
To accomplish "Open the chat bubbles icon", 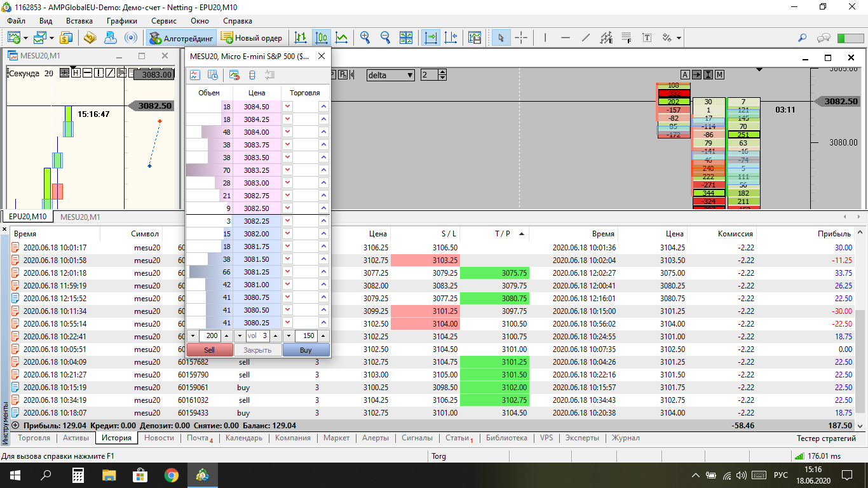I will pos(824,37).
